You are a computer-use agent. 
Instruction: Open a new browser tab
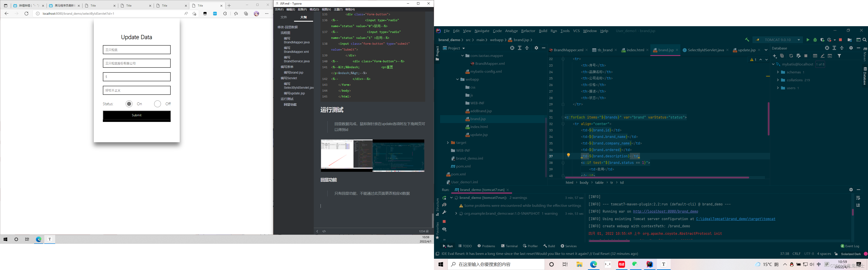(x=229, y=5)
